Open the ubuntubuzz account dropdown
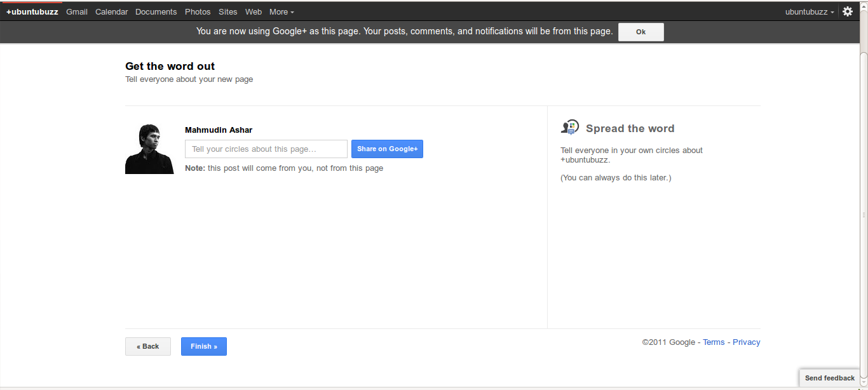 [x=810, y=12]
